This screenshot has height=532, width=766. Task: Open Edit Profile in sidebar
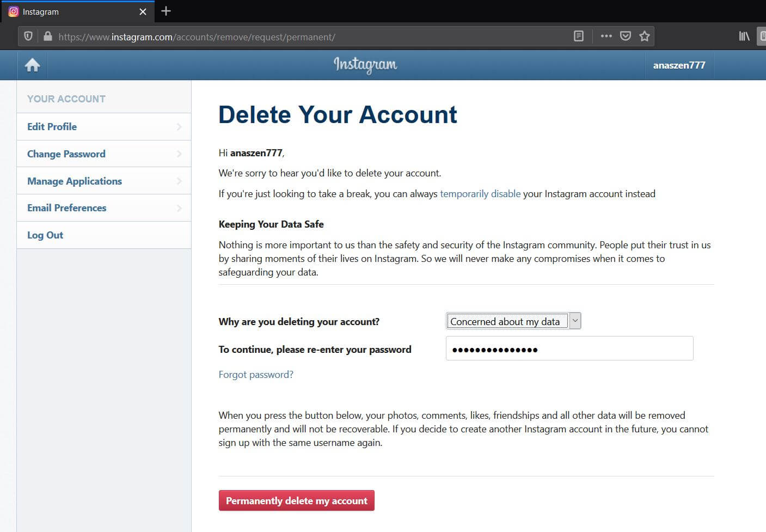click(104, 126)
